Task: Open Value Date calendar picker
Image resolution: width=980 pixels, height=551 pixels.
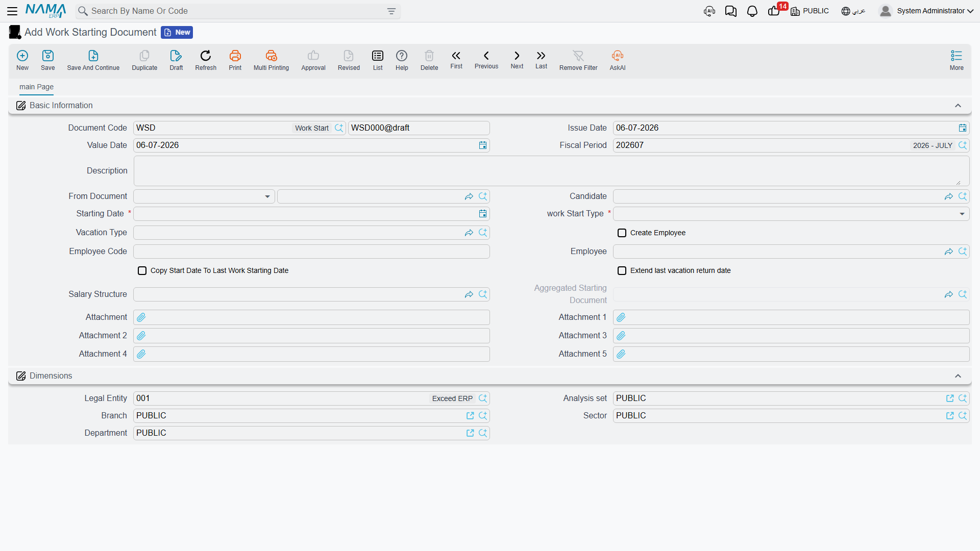Action: click(482, 145)
